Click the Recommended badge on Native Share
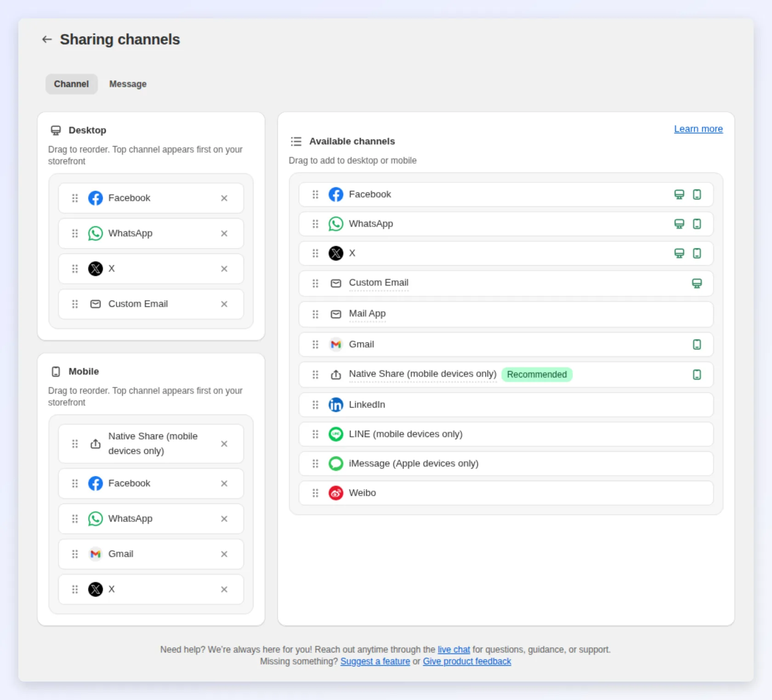This screenshot has width=772, height=700. coord(537,375)
